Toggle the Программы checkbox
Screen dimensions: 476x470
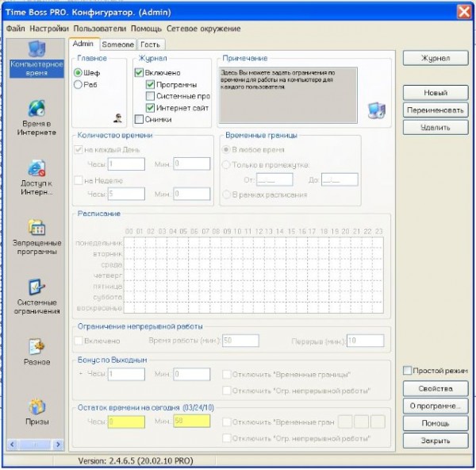tap(150, 84)
